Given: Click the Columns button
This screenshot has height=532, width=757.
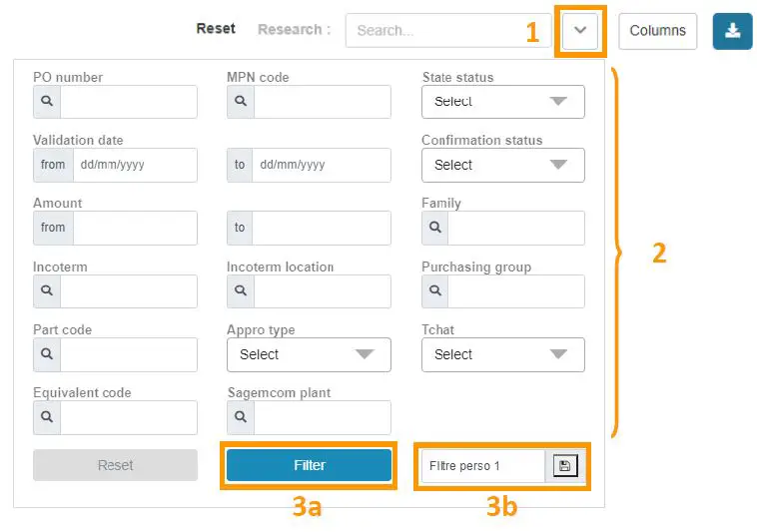Looking at the screenshot, I should (x=657, y=31).
